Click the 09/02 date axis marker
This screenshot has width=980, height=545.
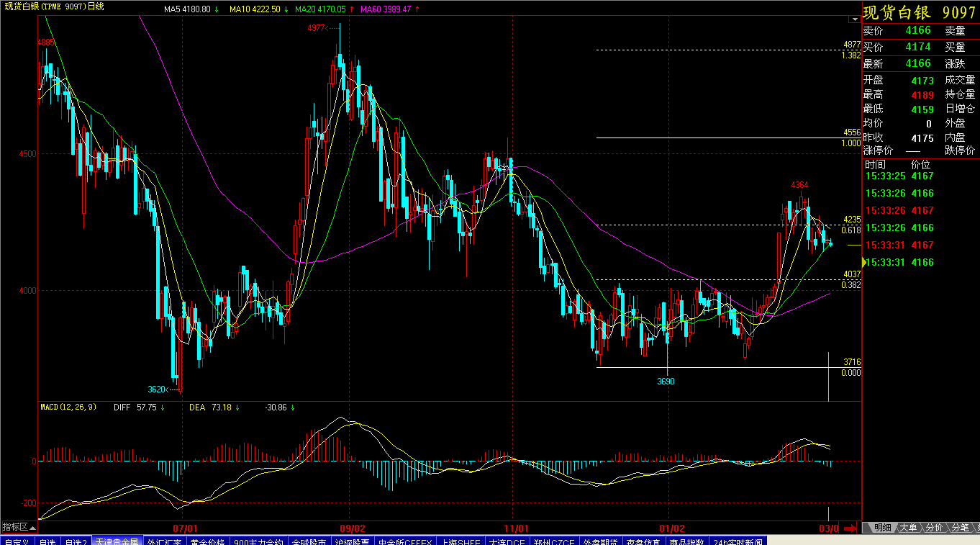[x=354, y=528]
